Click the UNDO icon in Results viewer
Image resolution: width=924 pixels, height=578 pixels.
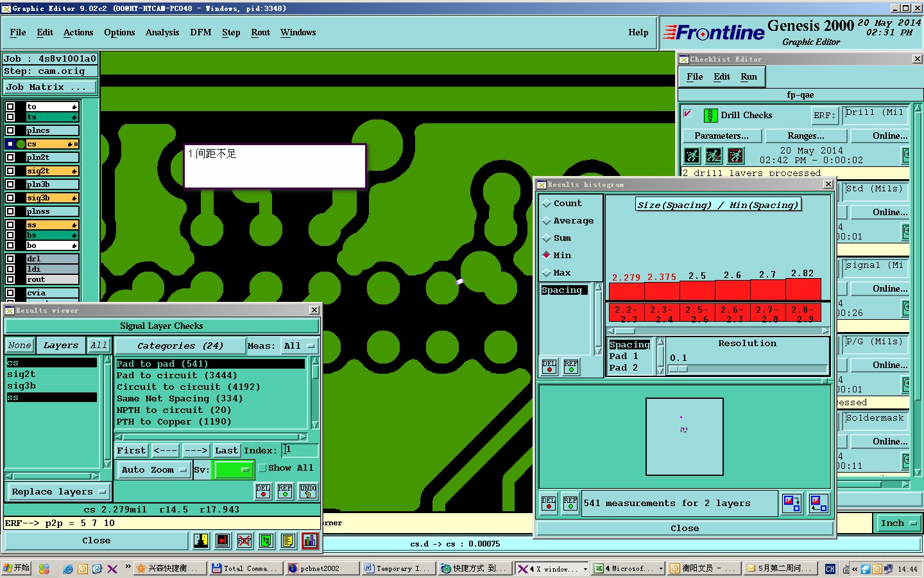[308, 491]
